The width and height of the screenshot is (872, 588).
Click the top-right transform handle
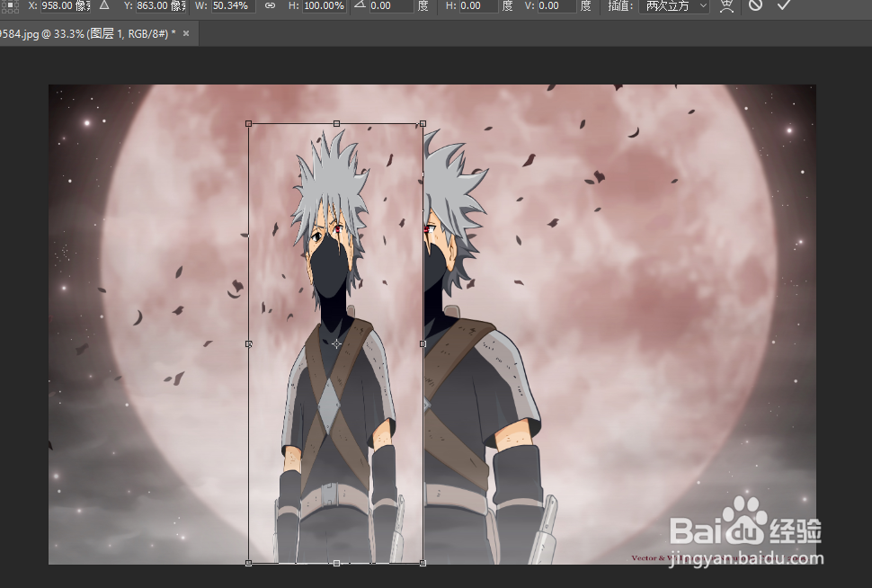[423, 123]
